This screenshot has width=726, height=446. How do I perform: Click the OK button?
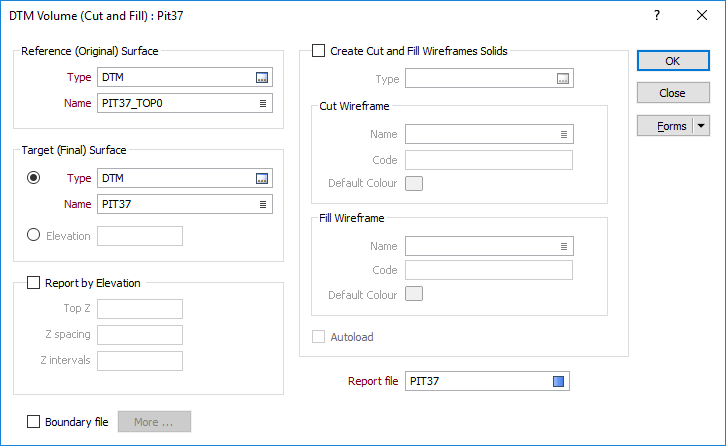click(x=673, y=61)
